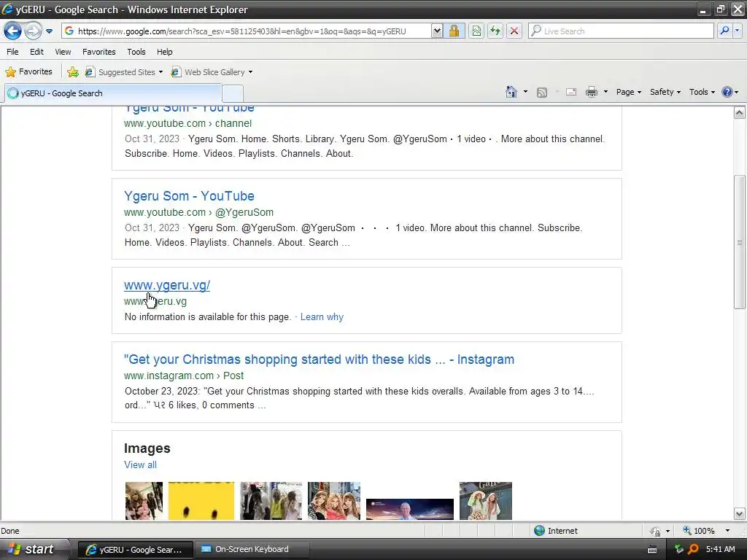
Task: Open the Edit menu
Action: pos(36,52)
